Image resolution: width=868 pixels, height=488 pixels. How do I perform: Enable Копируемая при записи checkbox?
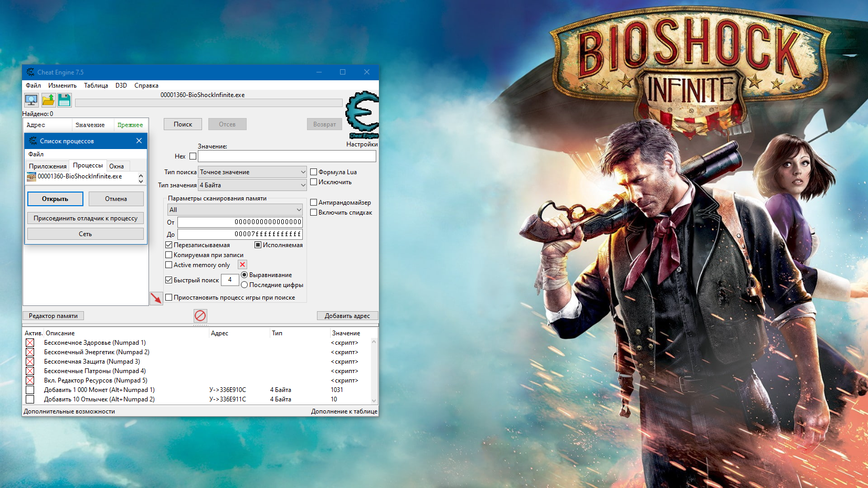pos(169,255)
